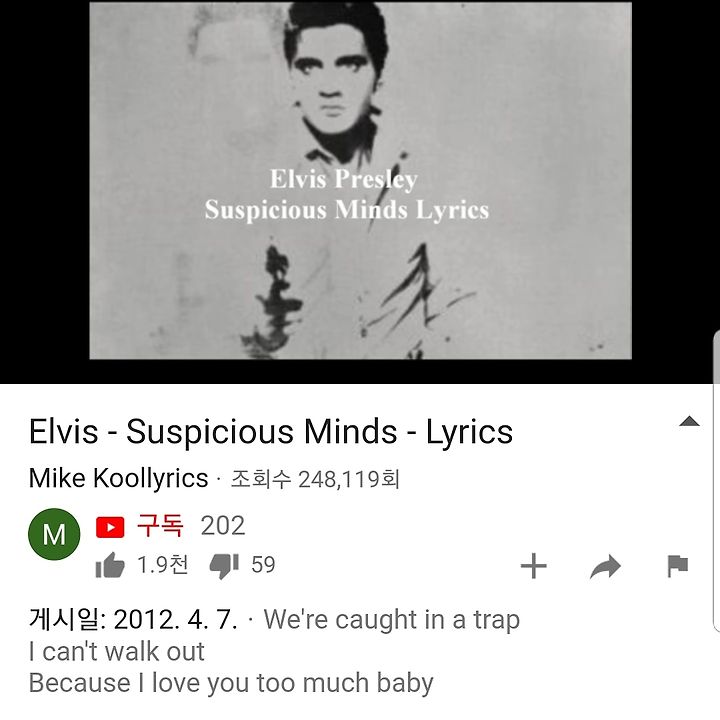The image size is (720, 720).
Task: Add video to playlist with plus icon
Action: click(534, 566)
